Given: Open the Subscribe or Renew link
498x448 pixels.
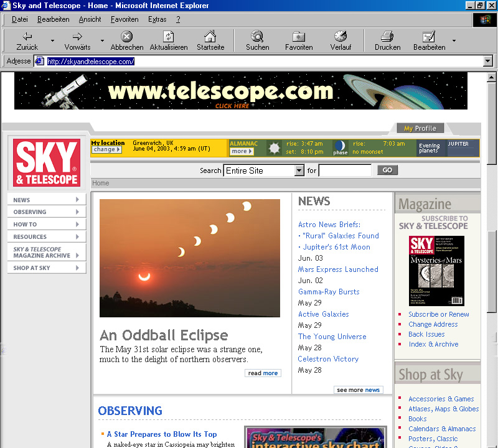Looking at the screenshot, I should [x=439, y=314].
